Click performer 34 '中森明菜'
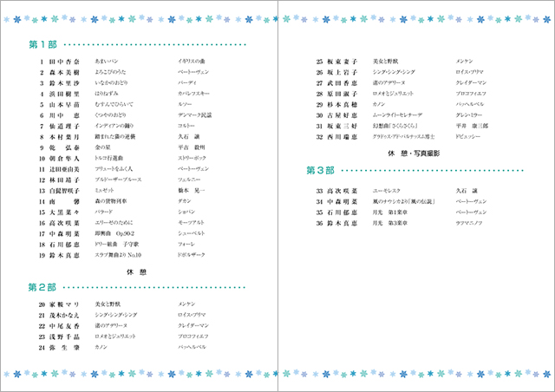555x392 pixels. point(343,202)
